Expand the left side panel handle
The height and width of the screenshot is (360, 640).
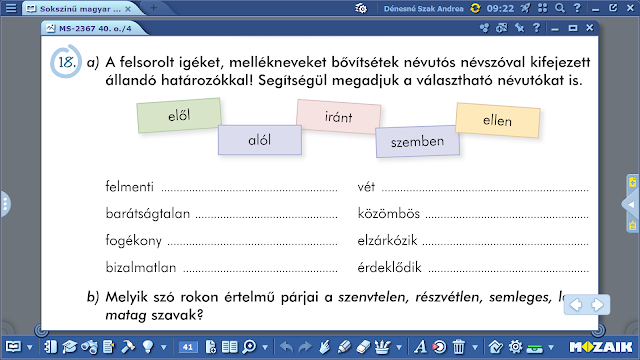click(4, 204)
